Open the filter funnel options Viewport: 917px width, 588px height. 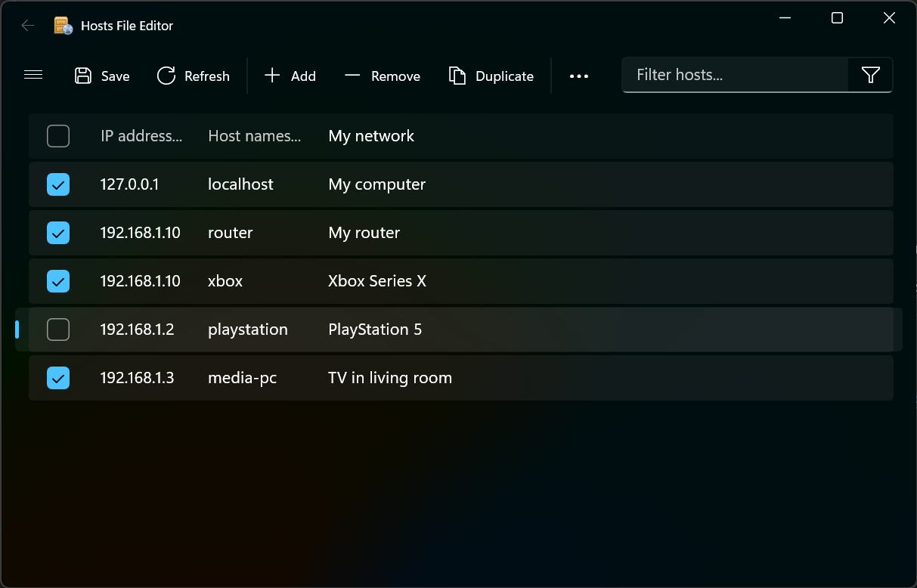[x=871, y=75]
